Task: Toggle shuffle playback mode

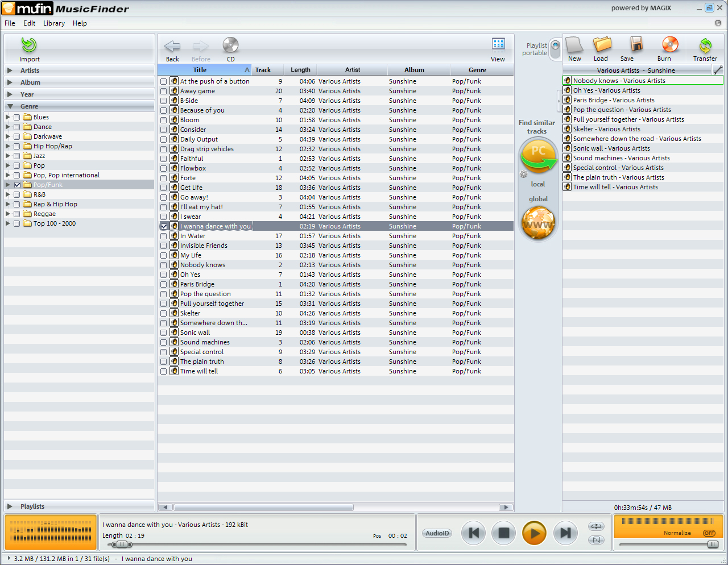Action: [x=596, y=540]
